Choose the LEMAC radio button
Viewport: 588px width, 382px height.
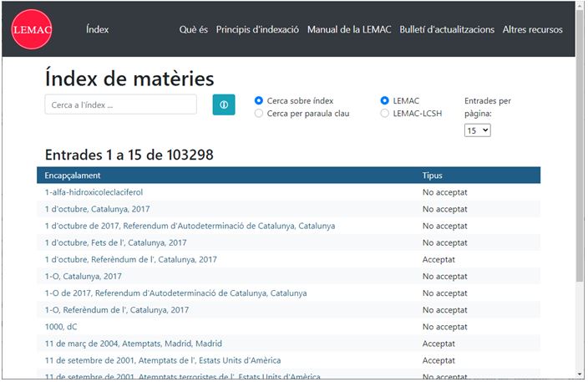[x=384, y=100]
